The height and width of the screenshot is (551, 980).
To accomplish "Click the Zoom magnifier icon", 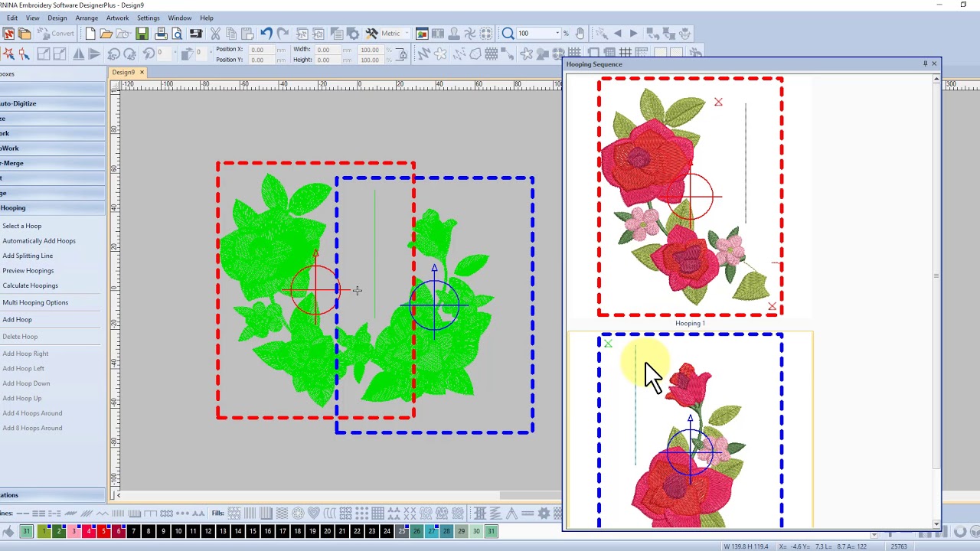I will tap(508, 34).
